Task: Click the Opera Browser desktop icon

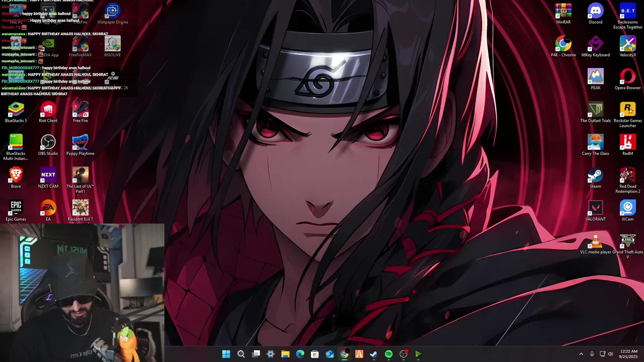Action: coord(627,79)
